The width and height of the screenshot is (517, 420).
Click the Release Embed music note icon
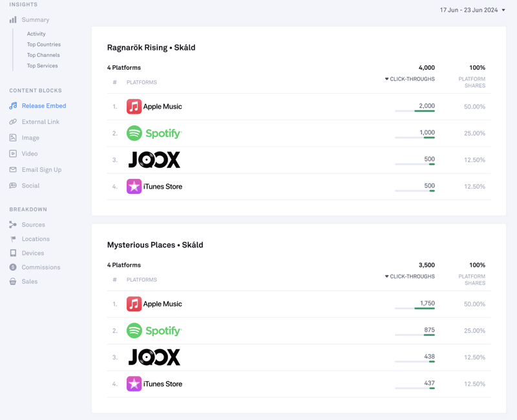click(x=13, y=106)
